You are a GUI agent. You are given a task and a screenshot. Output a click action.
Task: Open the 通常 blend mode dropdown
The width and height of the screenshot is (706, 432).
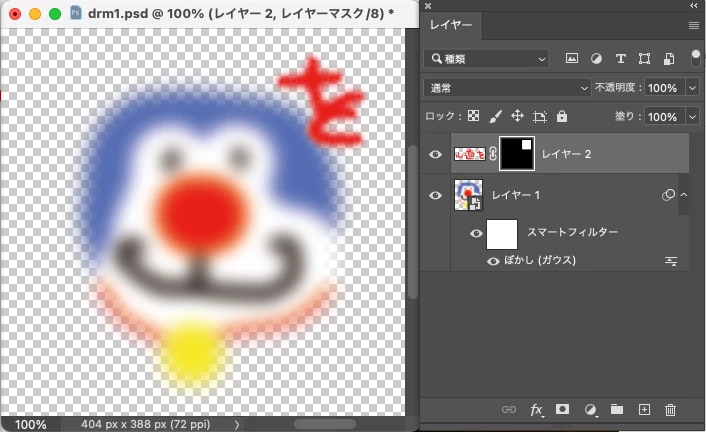[507, 88]
